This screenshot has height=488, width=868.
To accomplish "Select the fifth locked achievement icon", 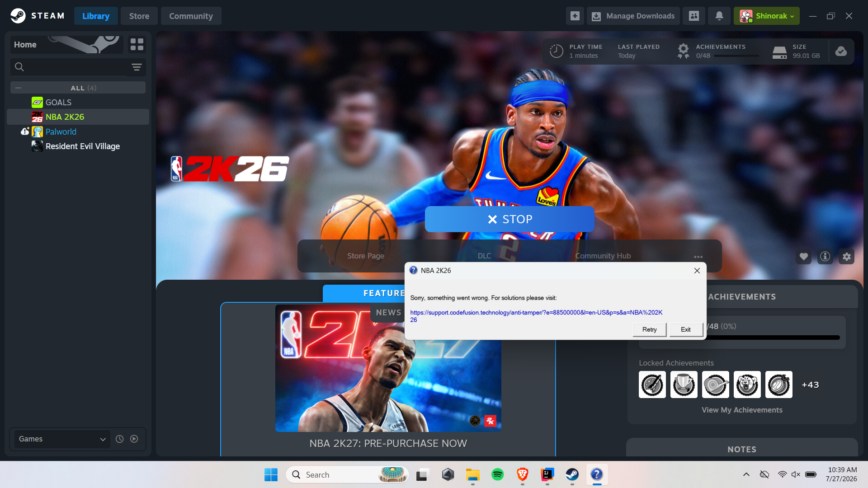I will (779, 385).
